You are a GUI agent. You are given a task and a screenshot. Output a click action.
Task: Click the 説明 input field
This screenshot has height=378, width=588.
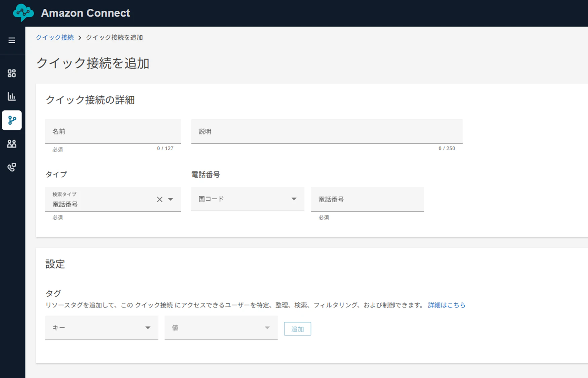[327, 131]
